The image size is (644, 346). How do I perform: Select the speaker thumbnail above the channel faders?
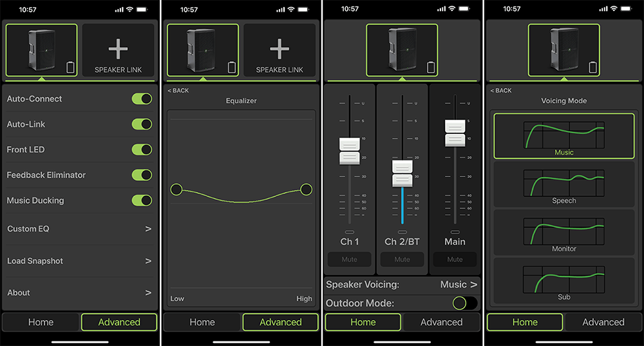402,51
